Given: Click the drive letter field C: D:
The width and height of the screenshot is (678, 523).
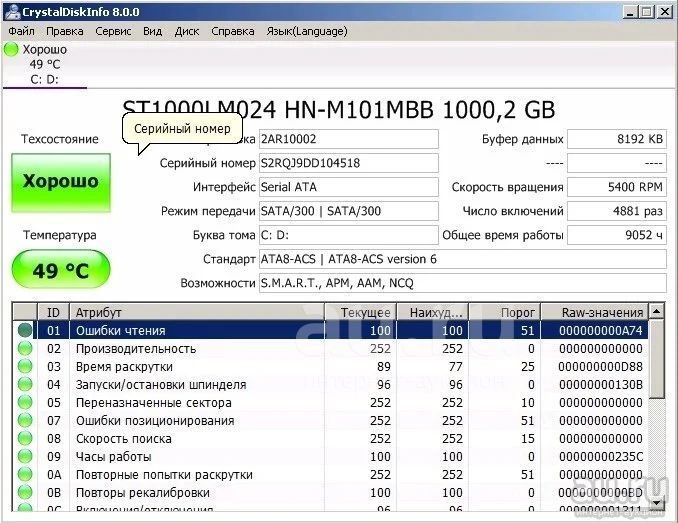Looking at the screenshot, I should 349,235.
